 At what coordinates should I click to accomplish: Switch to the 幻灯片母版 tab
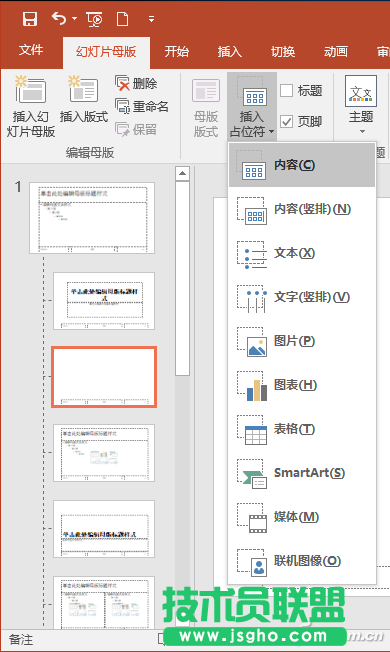coord(106,52)
